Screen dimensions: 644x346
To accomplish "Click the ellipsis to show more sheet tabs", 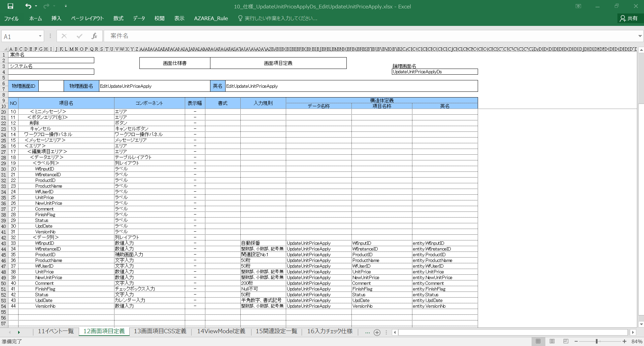I will pyautogui.click(x=367, y=332).
